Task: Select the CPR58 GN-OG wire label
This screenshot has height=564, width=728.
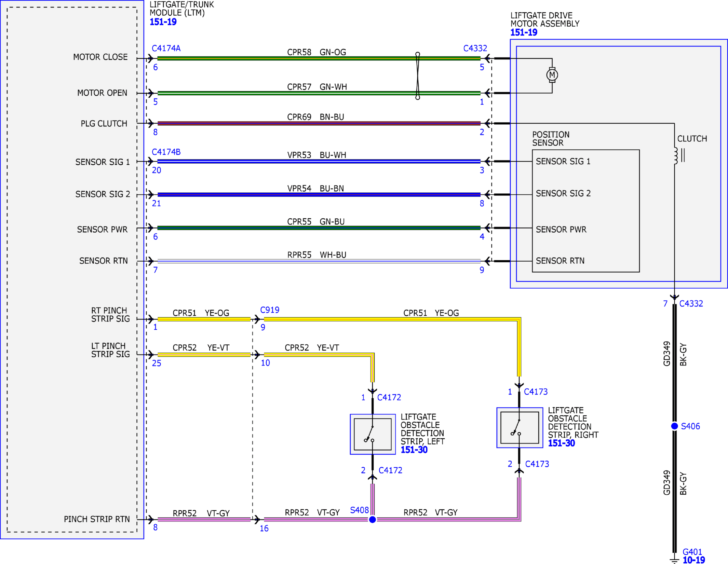Action: coord(316,52)
